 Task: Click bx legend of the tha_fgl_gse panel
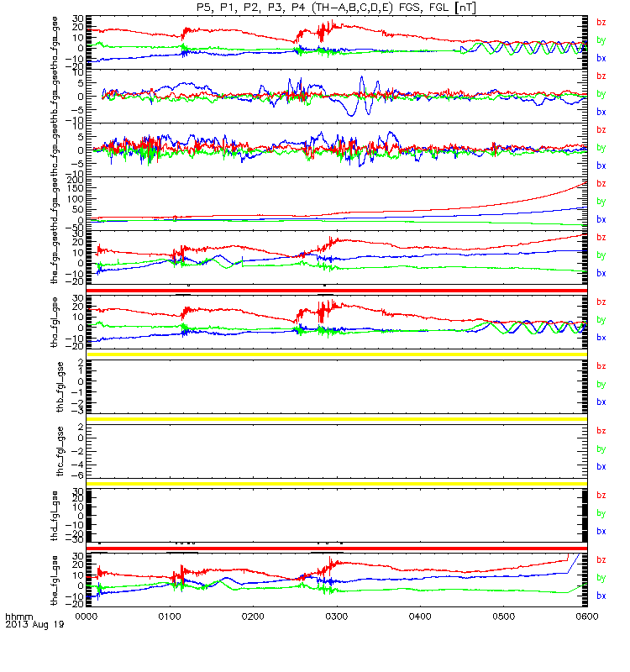pos(601,338)
